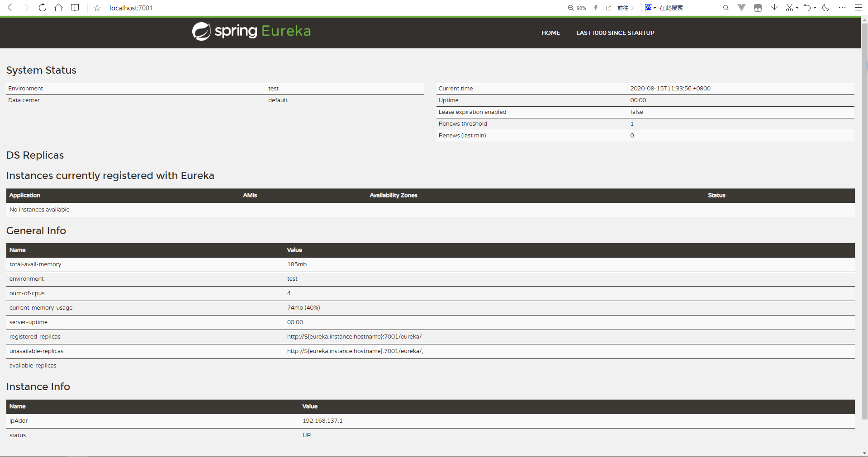Click the scrollbar down arrow
The image size is (868, 457).
click(x=864, y=453)
